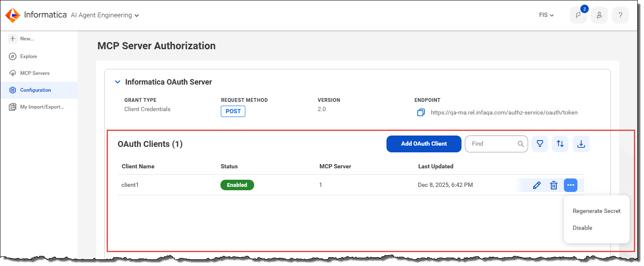Click the My Import/Export icon
This screenshot has width=644, height=266.
[x=13, y=107]
